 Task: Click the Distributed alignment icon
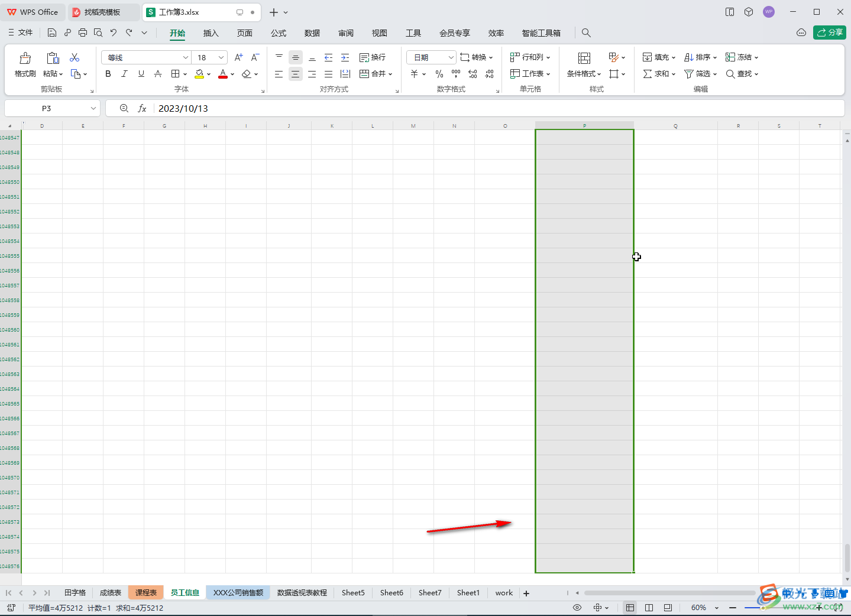[345, 74]
